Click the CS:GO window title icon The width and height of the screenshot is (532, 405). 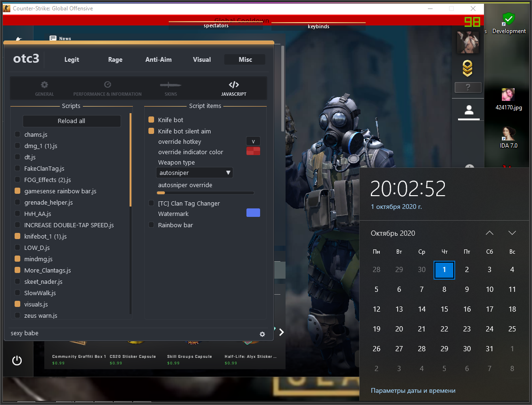coord(7,8)
